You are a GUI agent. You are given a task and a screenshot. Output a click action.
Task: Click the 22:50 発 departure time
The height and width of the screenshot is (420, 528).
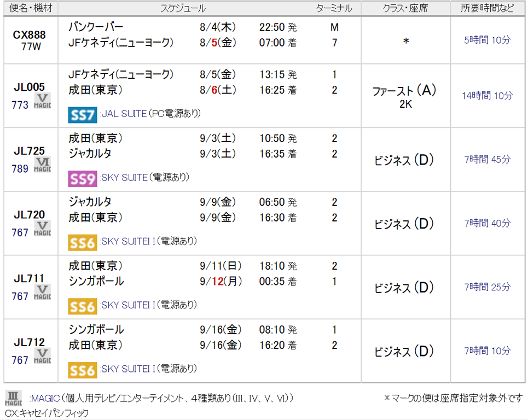(278, 27)
